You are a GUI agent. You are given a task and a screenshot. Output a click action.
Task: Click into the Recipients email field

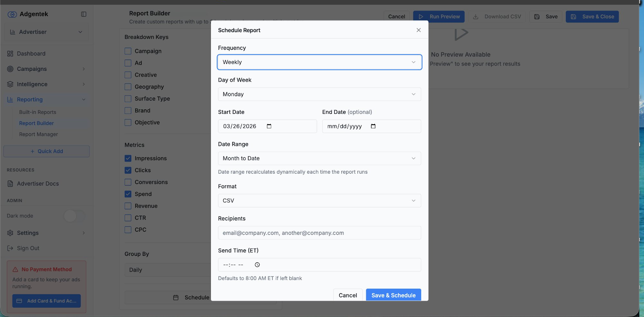point(319,233)
